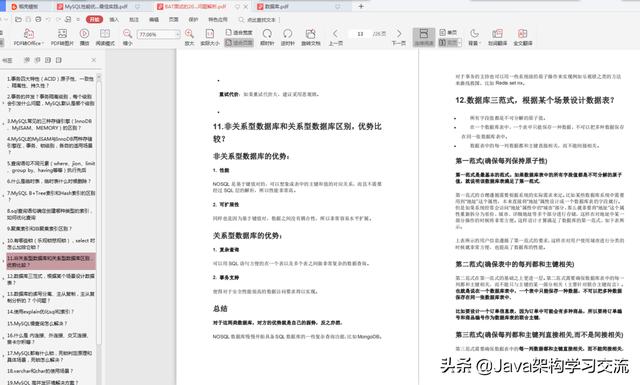Screen dimensions: 640x385
Task: Go to next page 下一页
Action: click(x=399, y=37)
